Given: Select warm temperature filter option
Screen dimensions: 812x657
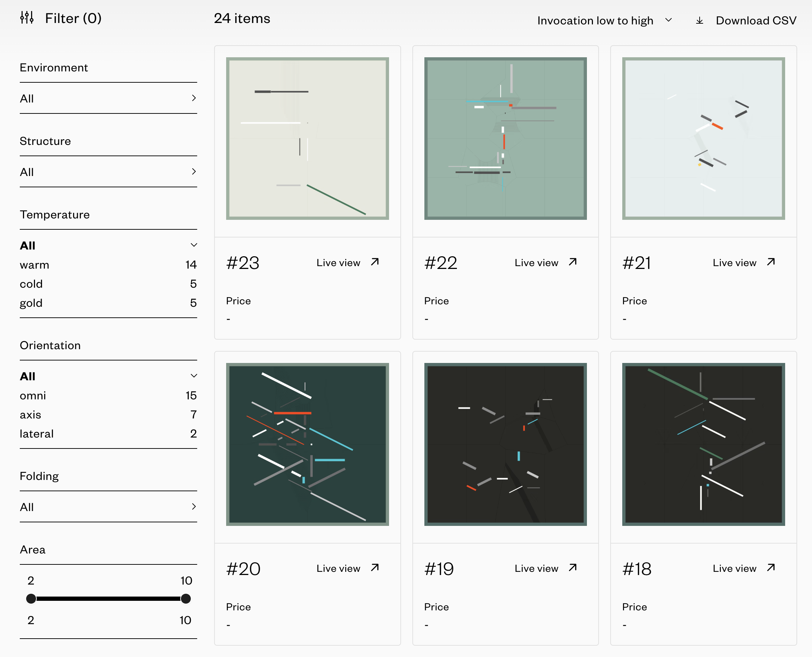Looking at the screenshot, I should point(35,264).
